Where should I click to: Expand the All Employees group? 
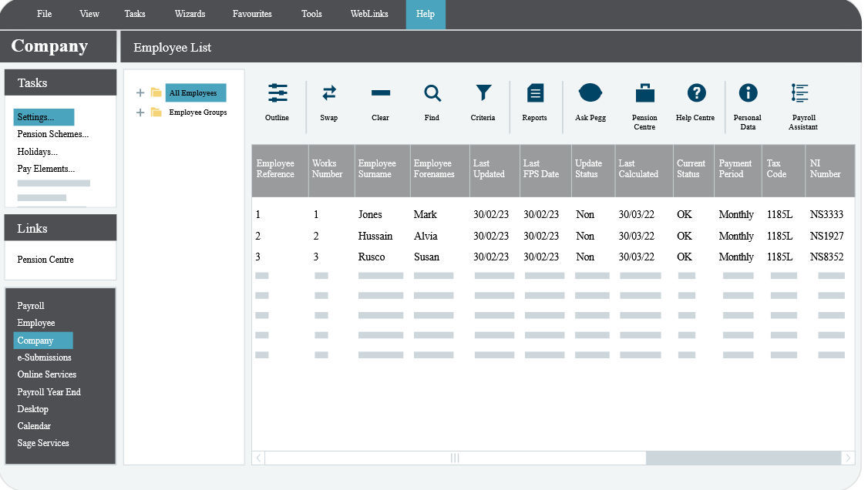pos(140,92)
